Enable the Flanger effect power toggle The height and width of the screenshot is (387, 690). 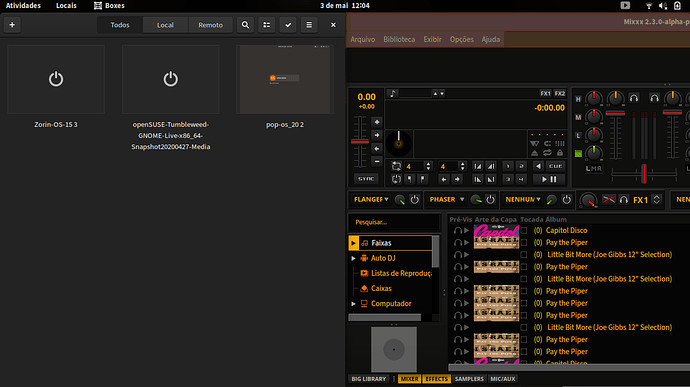coord(415,200)
